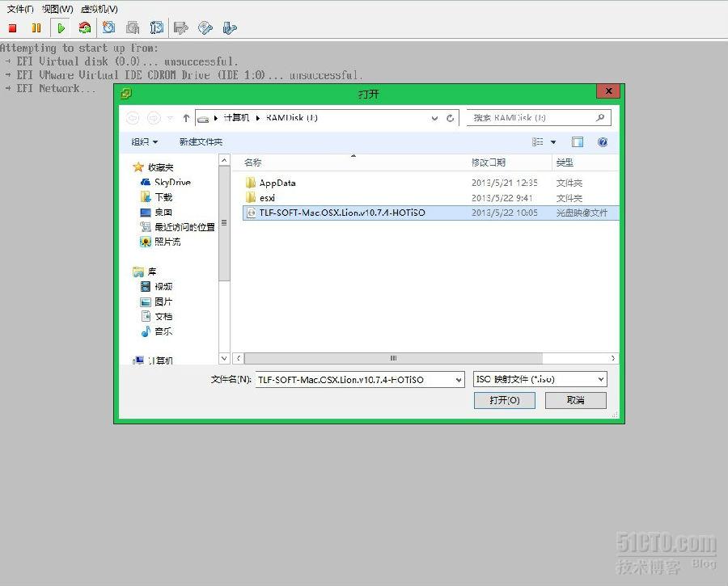Open the ISO 映射文件 file type dropdown
Screen dimensions: 728x586
[540, 379]
